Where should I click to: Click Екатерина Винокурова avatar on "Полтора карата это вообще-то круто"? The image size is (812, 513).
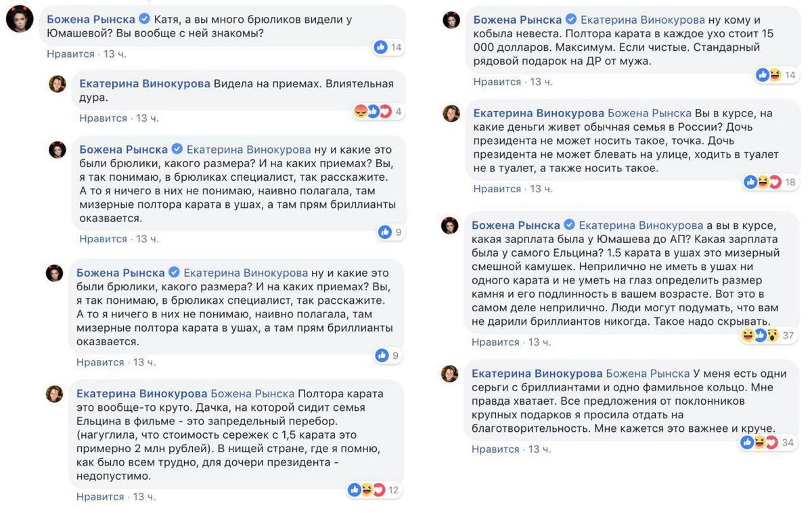tap(54, 394)
